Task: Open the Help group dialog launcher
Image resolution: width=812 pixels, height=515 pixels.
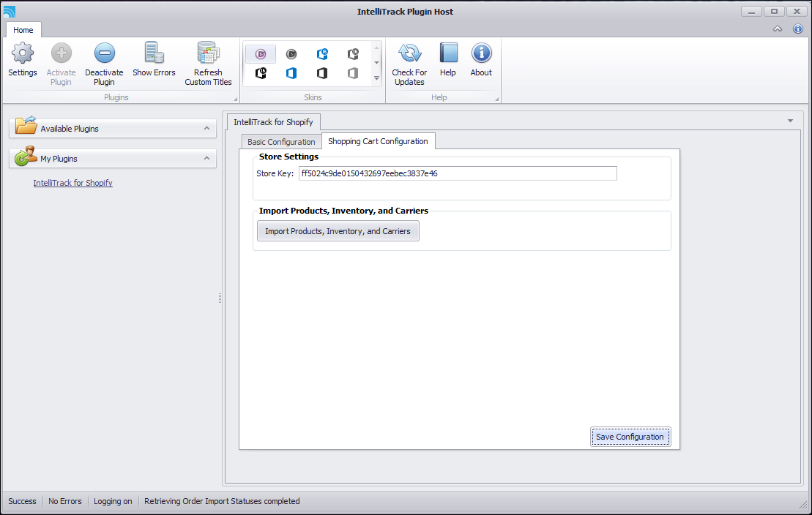Action: pyautogui.click(x=496, y=99)
